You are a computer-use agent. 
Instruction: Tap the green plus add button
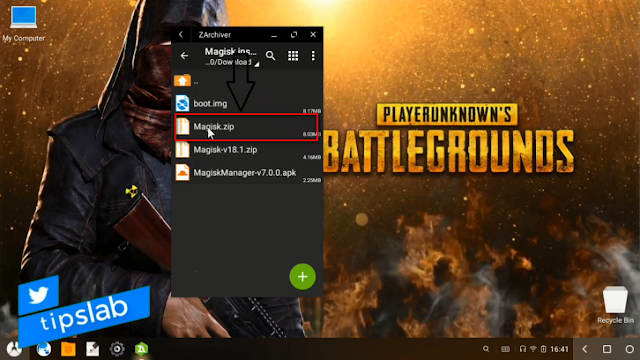(302, 277)
